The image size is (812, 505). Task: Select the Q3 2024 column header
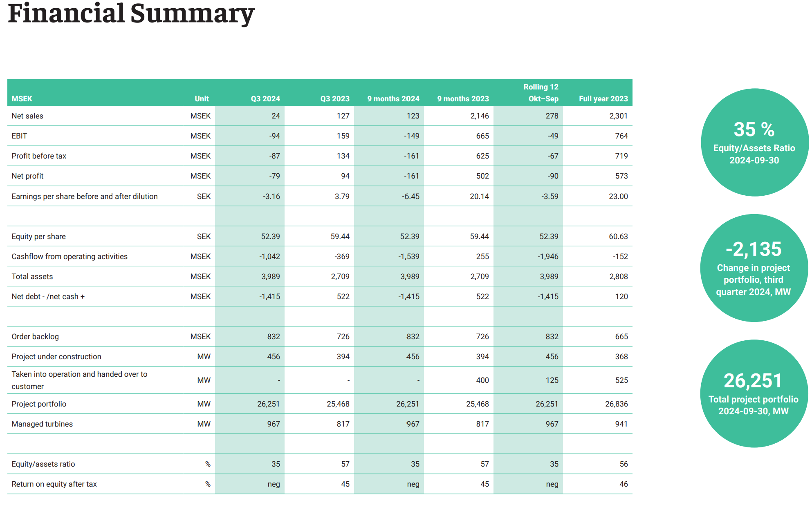265,99
